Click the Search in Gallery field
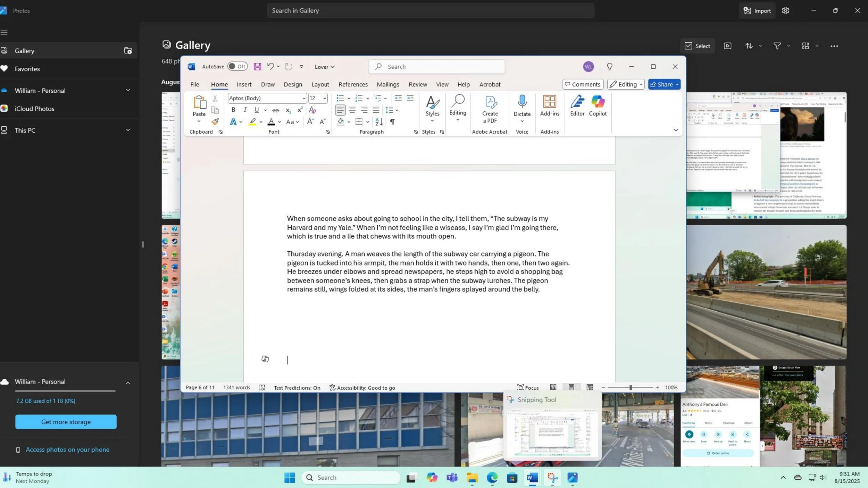 pos(431,10)
